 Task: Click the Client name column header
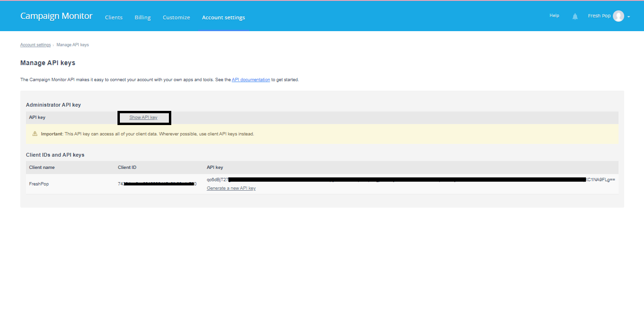[x=42, y=168]
